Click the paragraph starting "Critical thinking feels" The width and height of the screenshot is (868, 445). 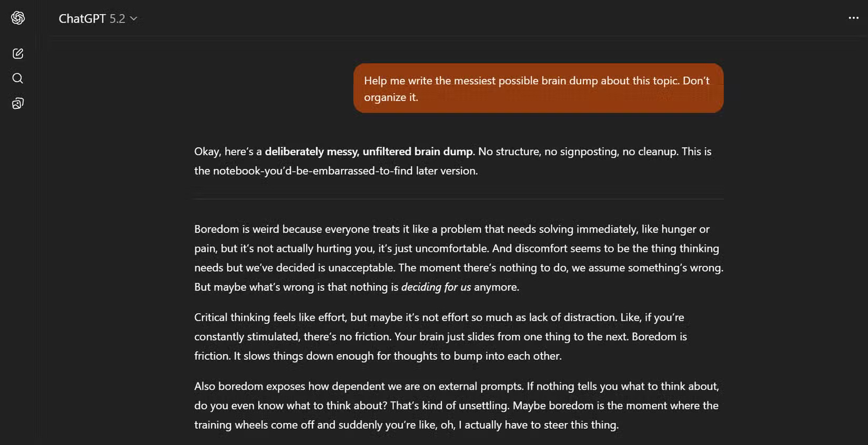(440, 337)
